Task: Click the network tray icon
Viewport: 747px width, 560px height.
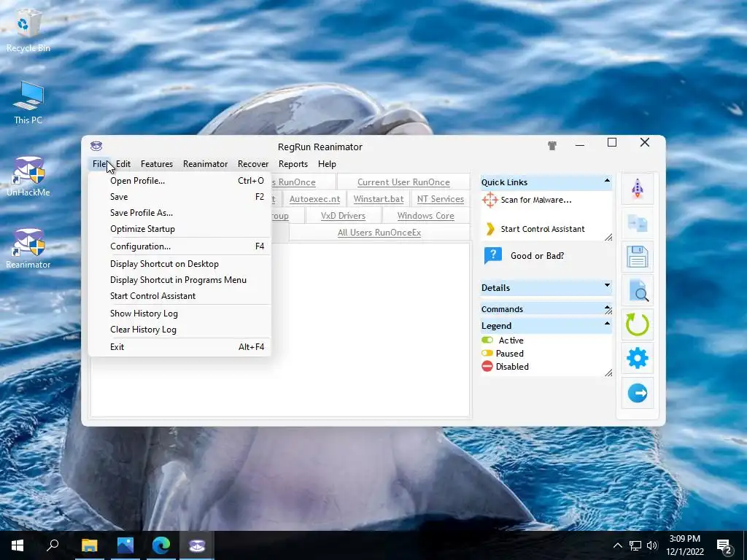Action: pyautogui.click(x=635, y=545)
